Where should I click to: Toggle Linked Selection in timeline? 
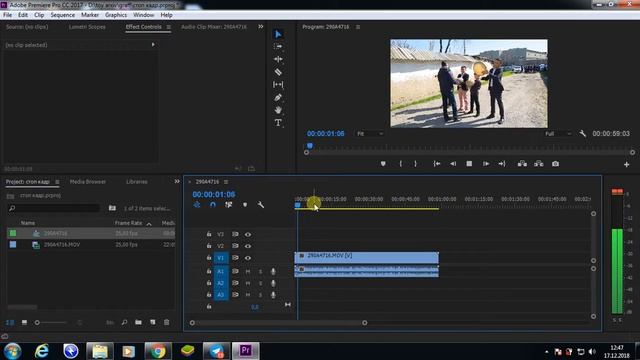click(x=229, y=205)
